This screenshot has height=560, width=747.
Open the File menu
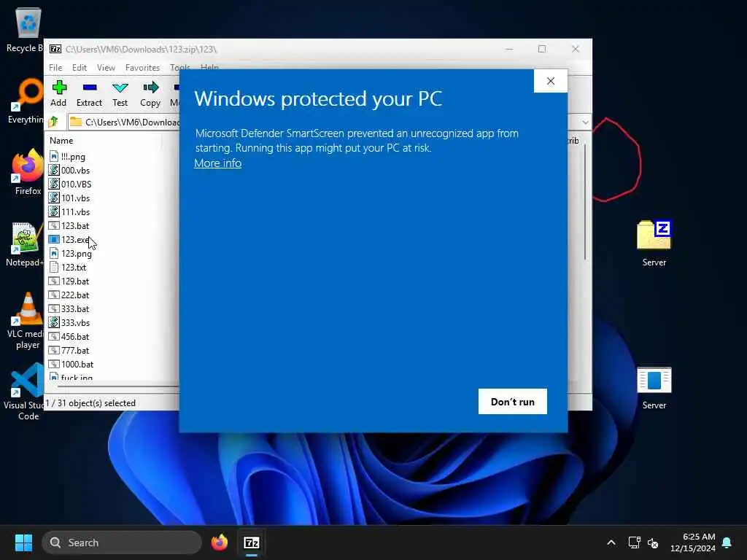pyautogui.click(x=55, y=68)
